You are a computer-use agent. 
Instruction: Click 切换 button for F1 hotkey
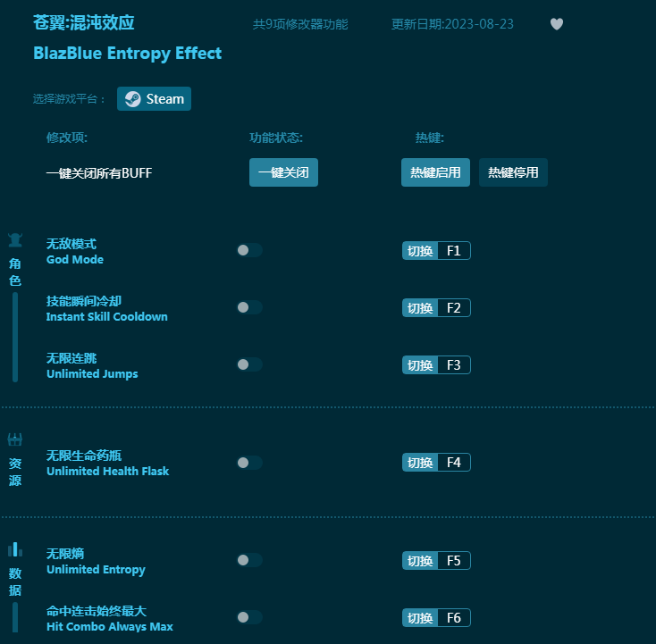coord(420,251)
